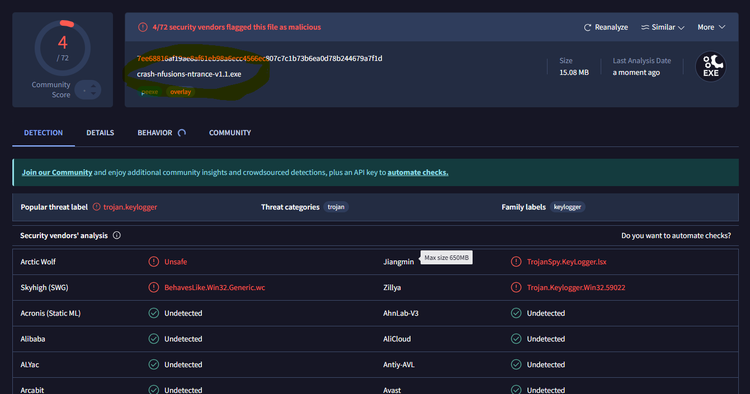Click the Alibaba undetected check icon
The width and height of the screenshot is (750, 394).
(x=154, y=339)
